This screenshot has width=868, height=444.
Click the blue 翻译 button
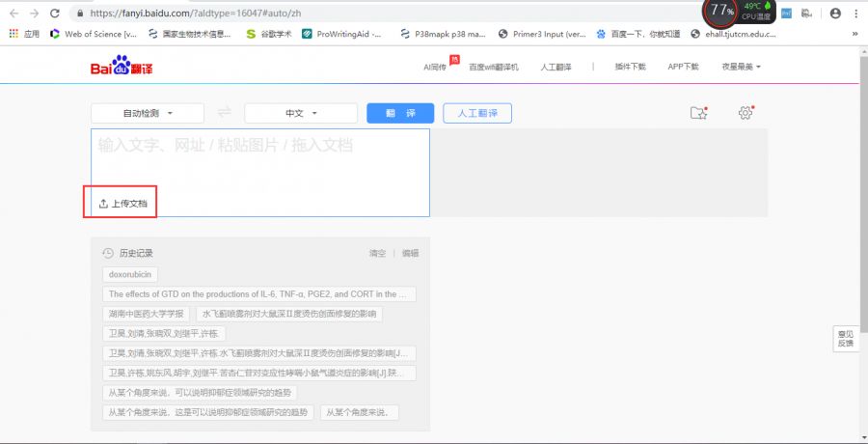tap(400, 113)
